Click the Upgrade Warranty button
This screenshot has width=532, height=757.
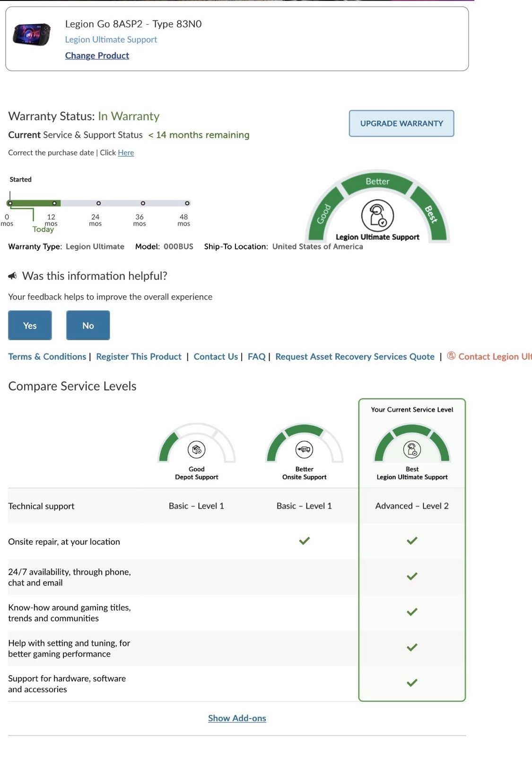pyautogui.click(x=401, y=123)
